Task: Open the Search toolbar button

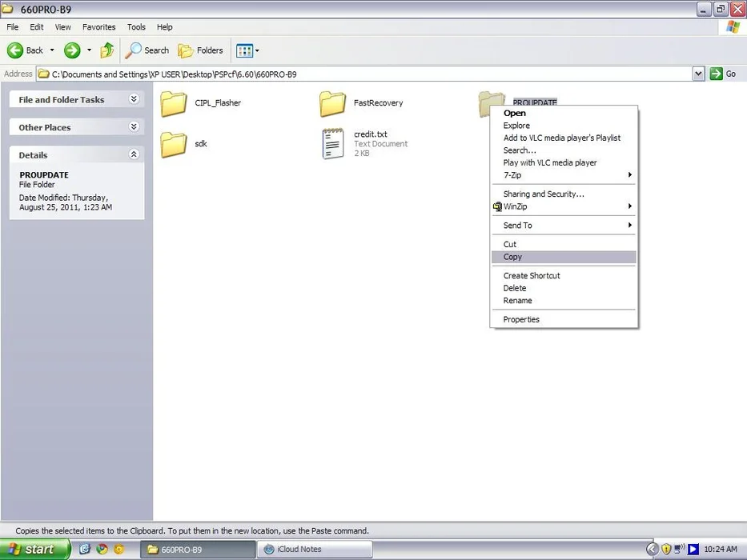Action: (x=147, y=50)
